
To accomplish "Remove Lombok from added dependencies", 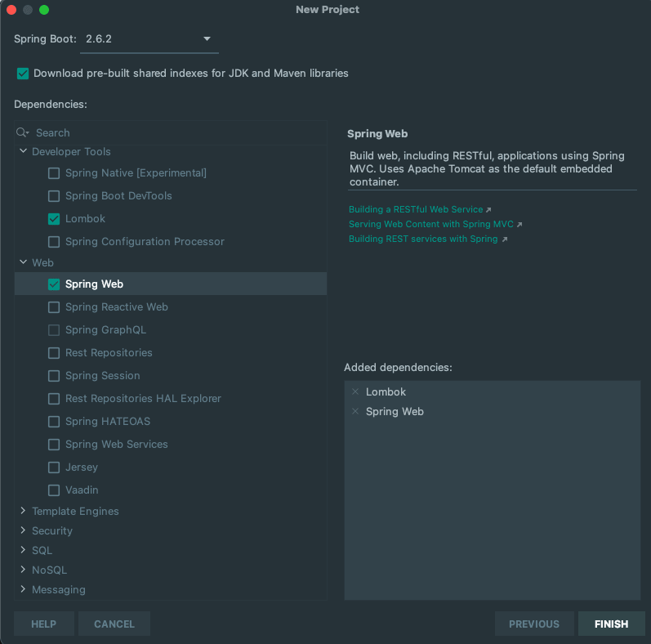I will (x=355, y=391).
